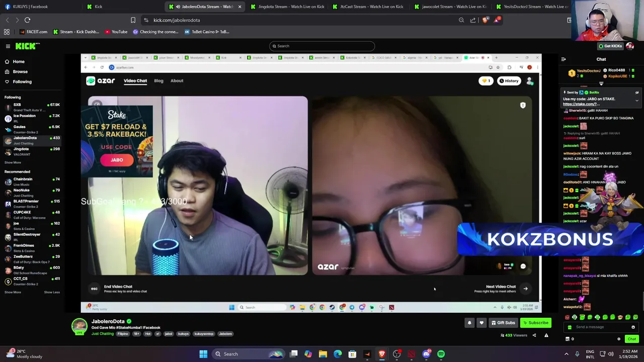
Task: Open the Kick hamburger sidebar menu
Action: [x=8, y=46]
